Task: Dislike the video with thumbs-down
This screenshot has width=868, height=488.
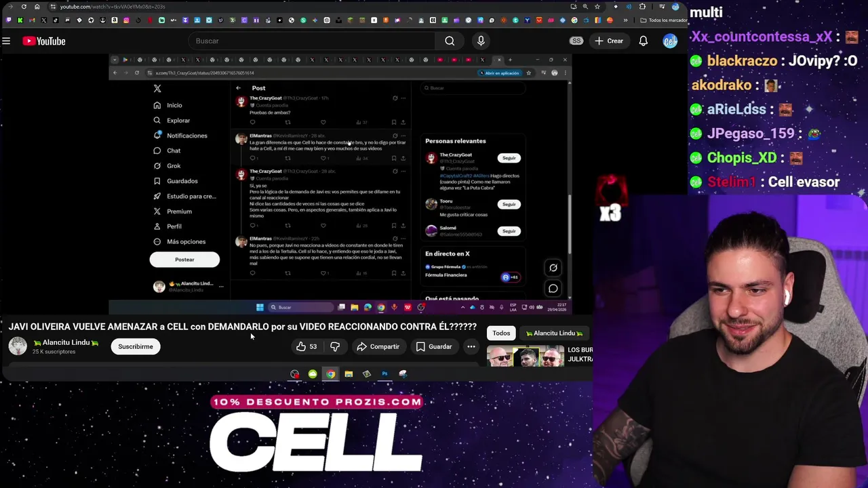Action: (335, 346)
